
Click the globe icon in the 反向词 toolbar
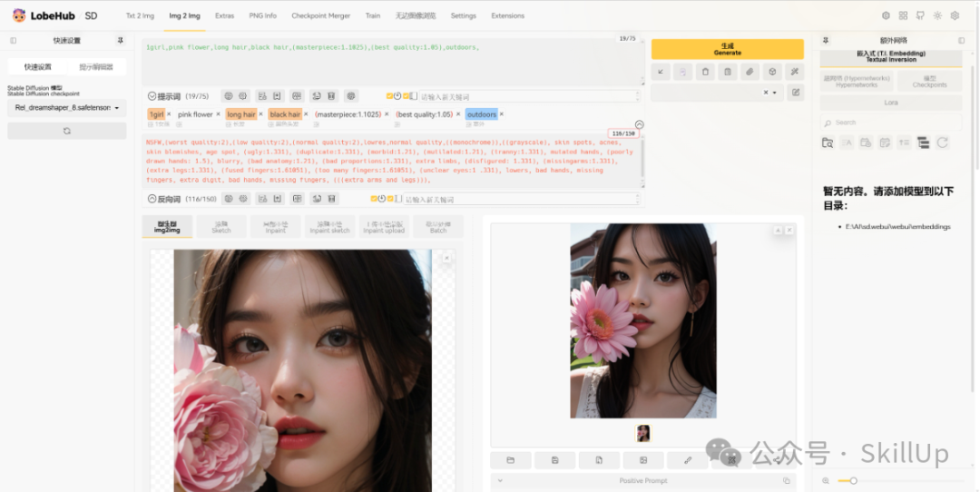tap(229, 199)
